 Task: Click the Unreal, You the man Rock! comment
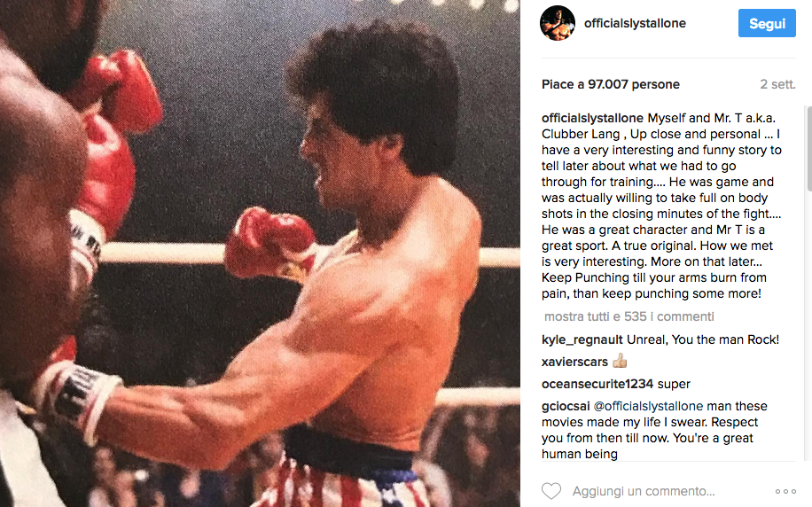[703, 339]
